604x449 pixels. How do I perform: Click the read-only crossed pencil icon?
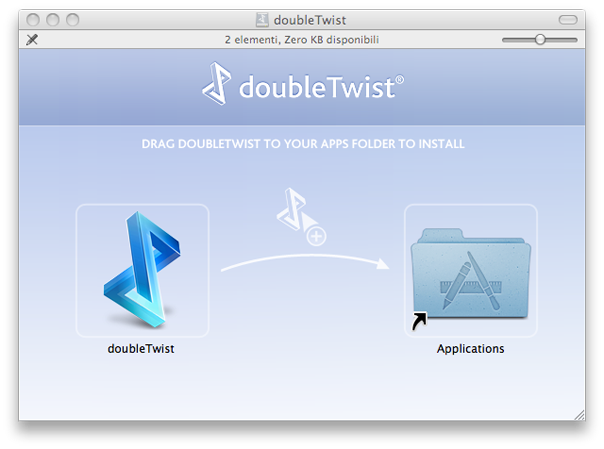pos(32,39)
